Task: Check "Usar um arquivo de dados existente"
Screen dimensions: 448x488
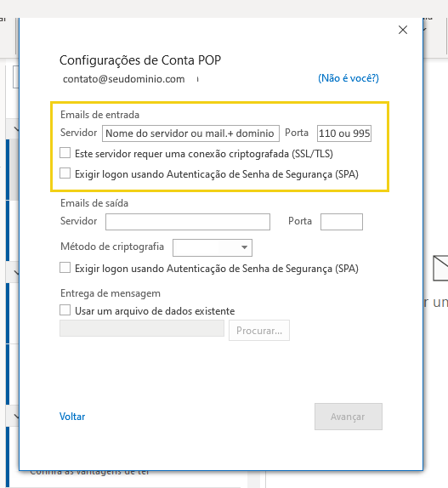Action: point(65,310)
